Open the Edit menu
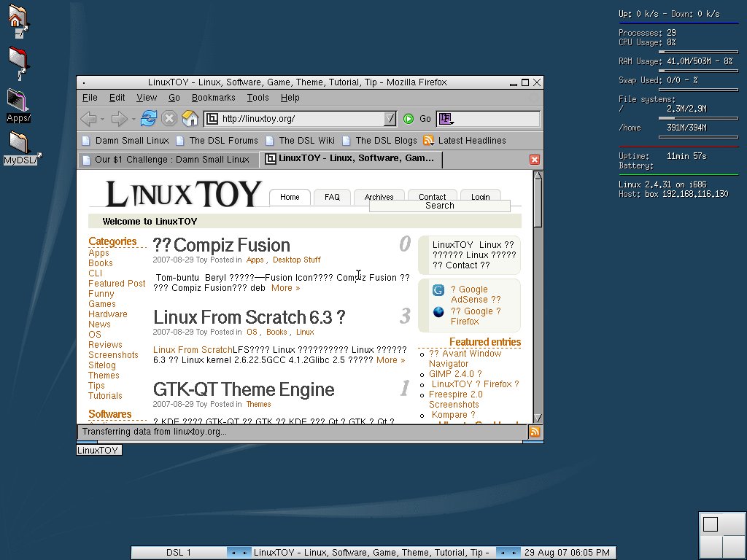747x560 pixels. pos(117,98)
